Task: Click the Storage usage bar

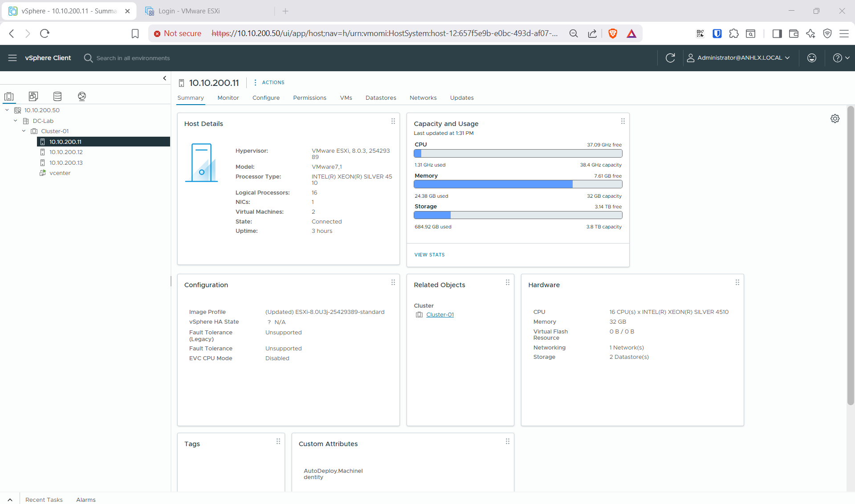Action: (x=518, y=215)
